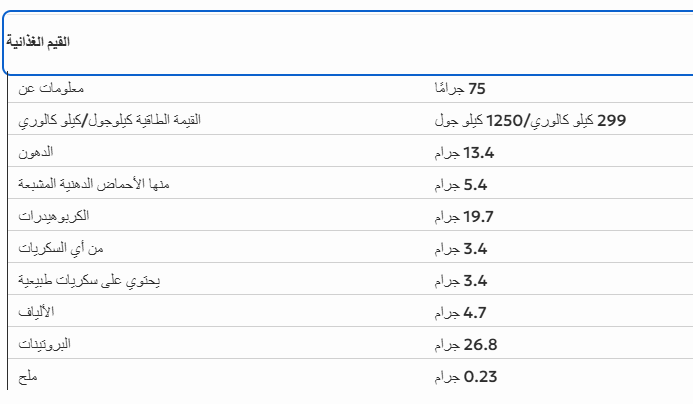Click the القيم الغذائية header
The height and width of the screenshot is (404, 693).
point(38,43)
